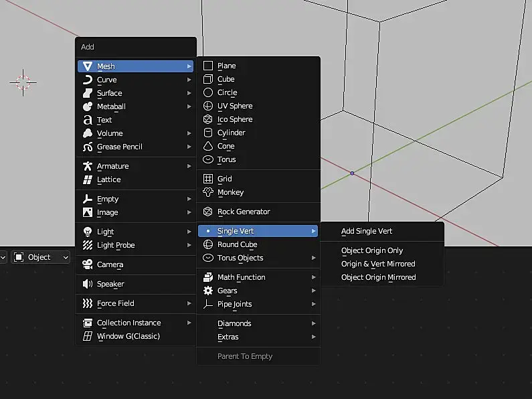Image resolution: width=532 pixels, height=399 pixels.
Task: Click the Circle mesh icon
Action: (208, 92)
